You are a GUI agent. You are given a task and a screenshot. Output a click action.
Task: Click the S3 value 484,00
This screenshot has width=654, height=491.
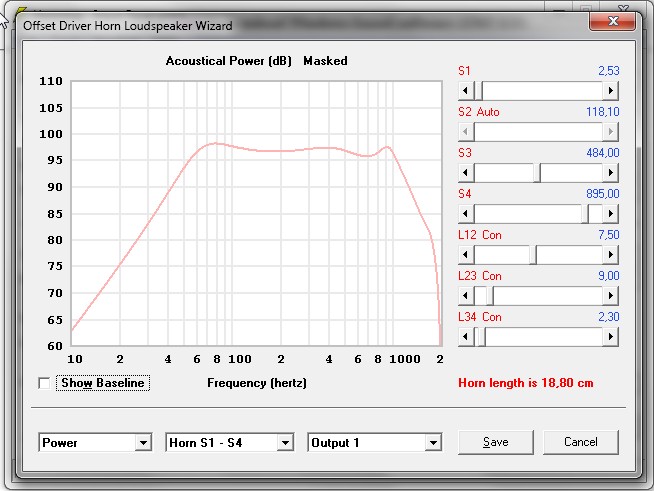pyautogui.click(x=603, y=153)
